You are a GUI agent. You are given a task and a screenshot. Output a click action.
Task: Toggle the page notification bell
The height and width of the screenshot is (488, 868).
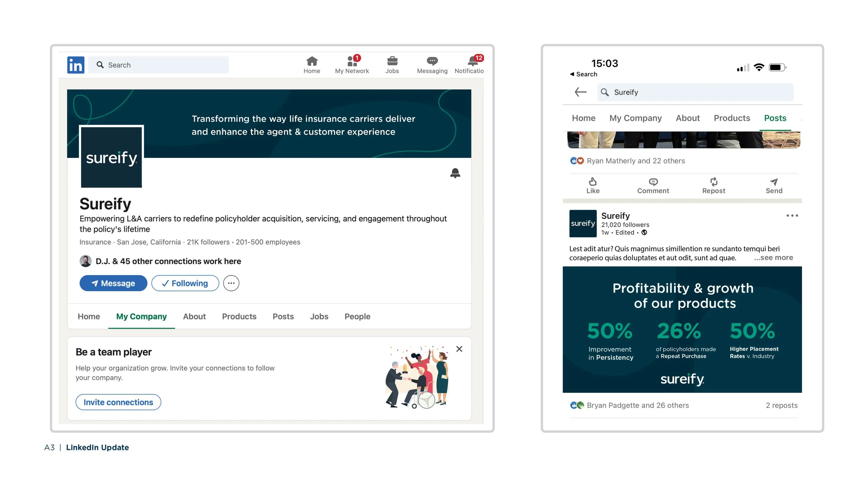coord(455,173)
